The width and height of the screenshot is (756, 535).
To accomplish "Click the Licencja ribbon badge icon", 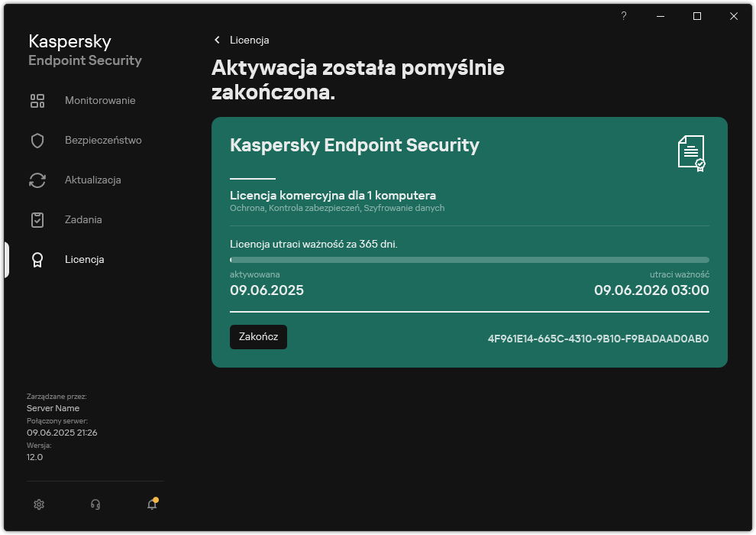I will (37, 260).
